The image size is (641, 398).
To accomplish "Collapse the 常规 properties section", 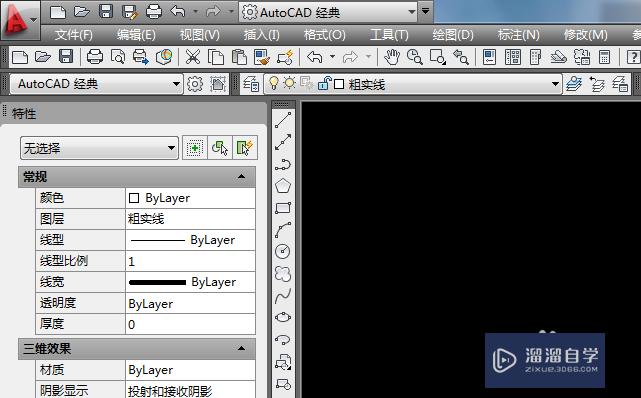I will click(x=241, y=177).
